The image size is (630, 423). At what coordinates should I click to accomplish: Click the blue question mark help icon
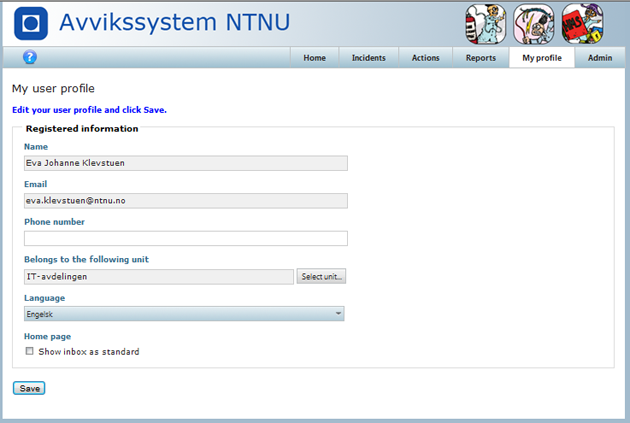pyautogui.click(x=30, y=57)
